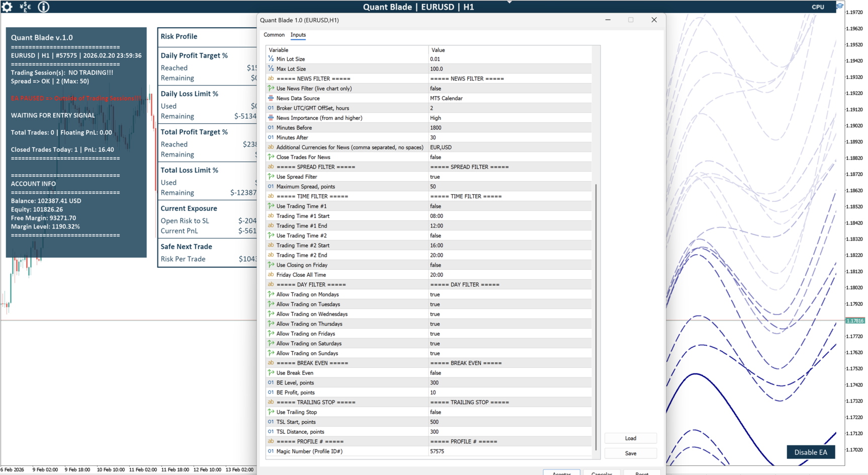Open the Allow Trading on Tuesdays value dropdown
Viewport: 868px width, 475px height.
(x=510, y=304)
